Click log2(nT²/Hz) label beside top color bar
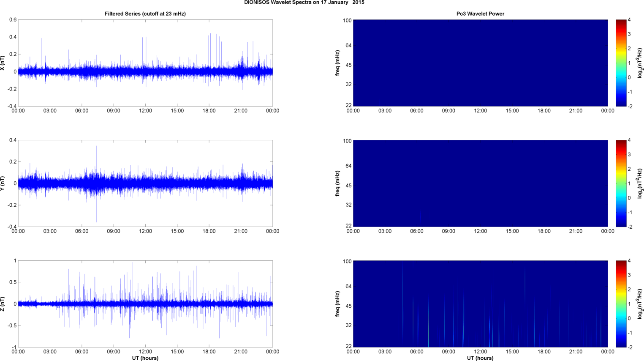644x361 pixels. [640, 63]
